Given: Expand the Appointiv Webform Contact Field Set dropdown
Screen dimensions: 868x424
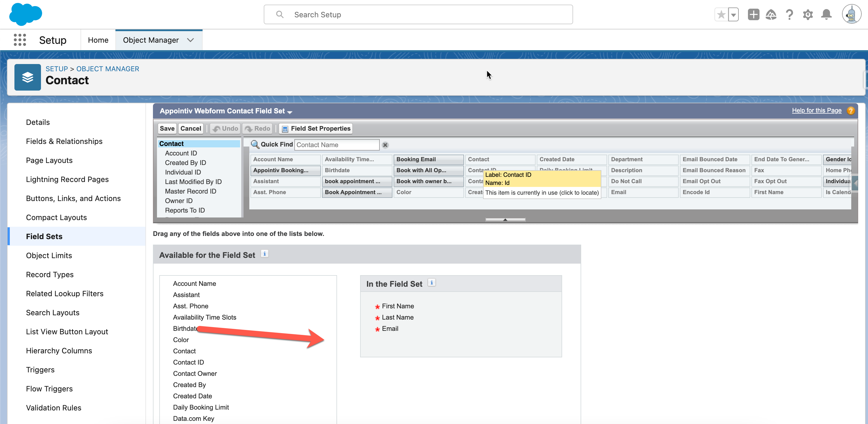Looking at the screenshot, I should tap(289, 112).
